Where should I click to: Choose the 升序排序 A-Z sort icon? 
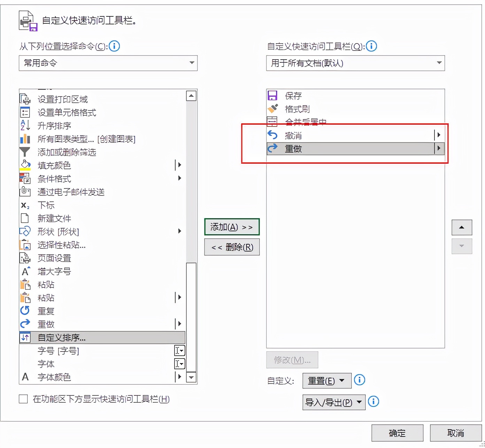(25, 126)
